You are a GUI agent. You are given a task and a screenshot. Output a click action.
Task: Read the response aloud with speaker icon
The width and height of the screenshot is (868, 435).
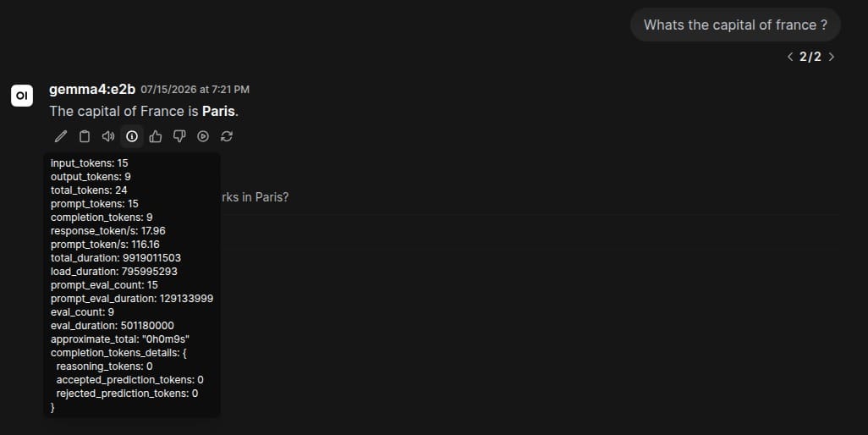pos(108,136)
